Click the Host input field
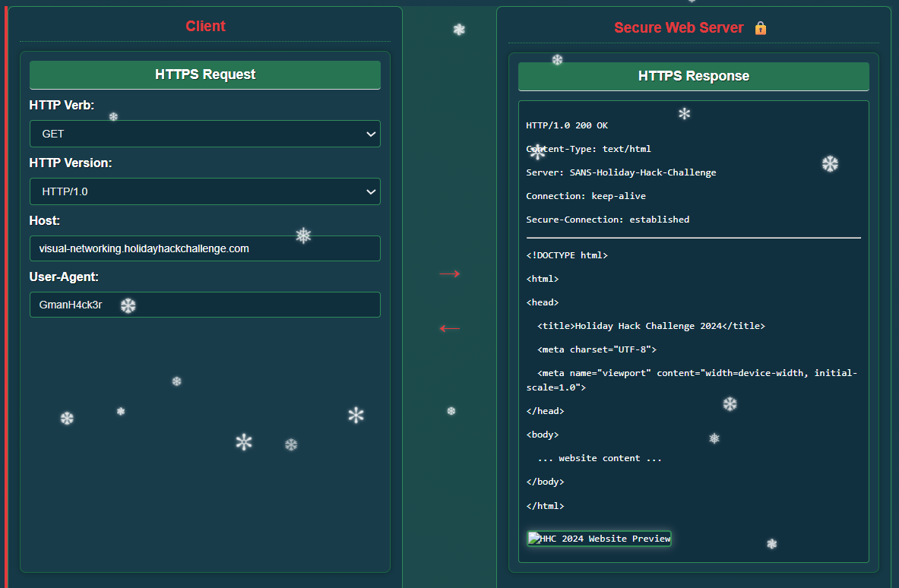Image resolution: width=899 pixels, height=588 pixels. click(204, 248)
